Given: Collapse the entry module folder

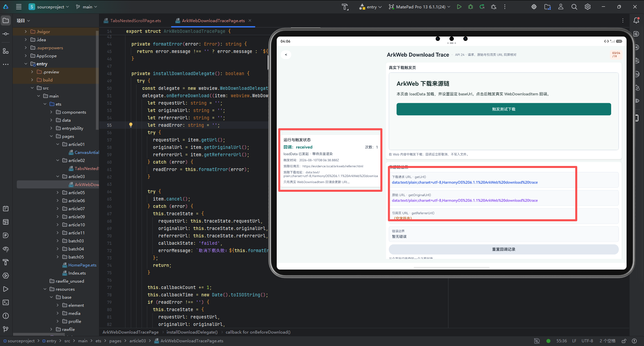Looking at the screenshot, I should tap(26, 64).
